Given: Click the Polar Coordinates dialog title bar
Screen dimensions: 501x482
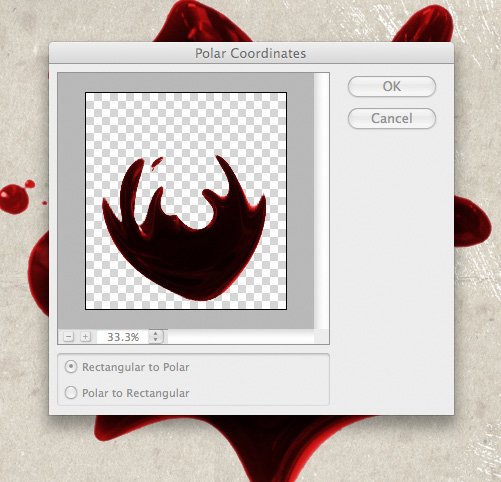Looking at the screenshot, I should point(251,53).
